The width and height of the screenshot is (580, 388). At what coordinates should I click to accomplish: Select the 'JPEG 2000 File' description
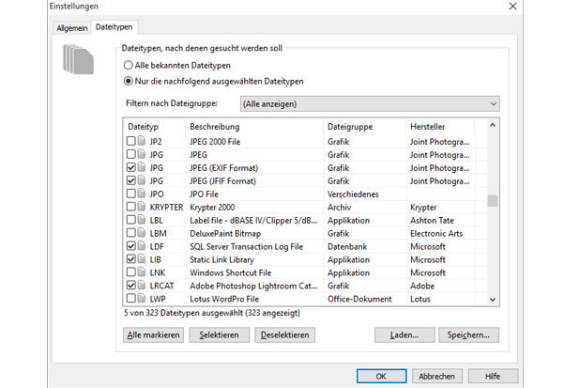[215, 142]
